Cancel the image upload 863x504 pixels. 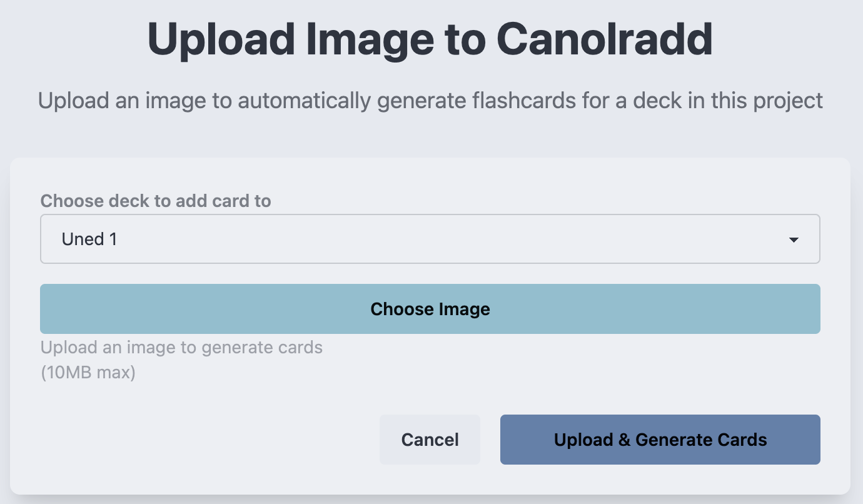[430, 440]
